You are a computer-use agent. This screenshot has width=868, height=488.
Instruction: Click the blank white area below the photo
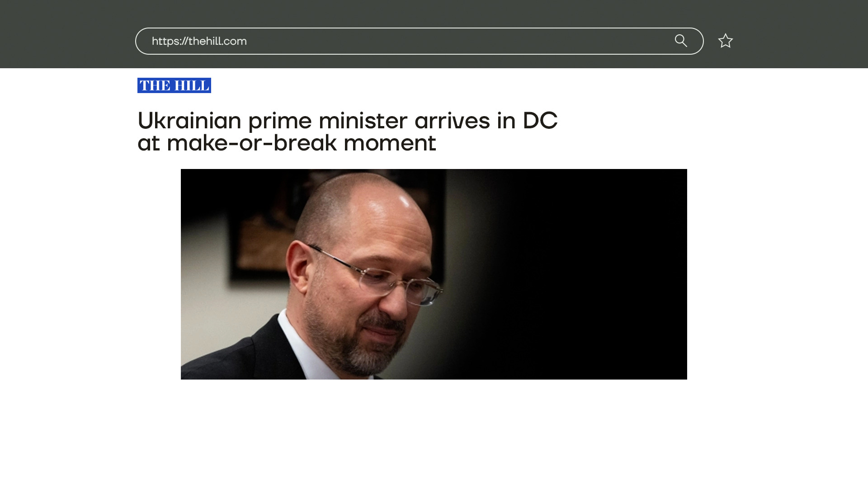point(434,434)
